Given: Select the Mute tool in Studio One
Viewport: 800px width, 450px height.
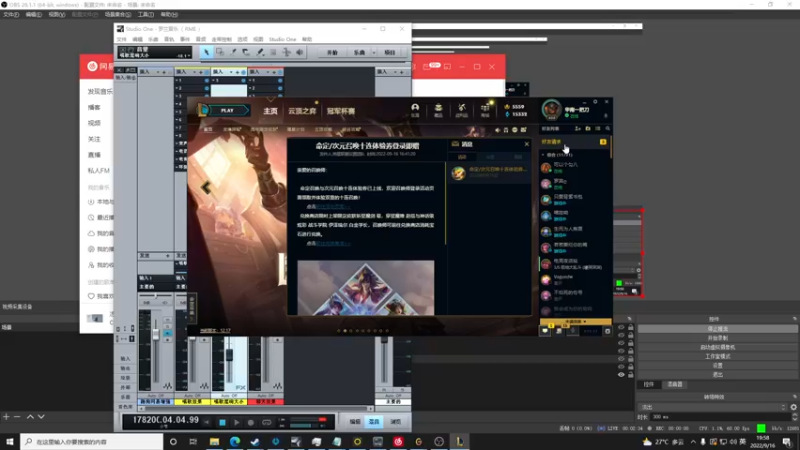Looking at the screenshot, I should pyautogui.click(x=273, y=52).
